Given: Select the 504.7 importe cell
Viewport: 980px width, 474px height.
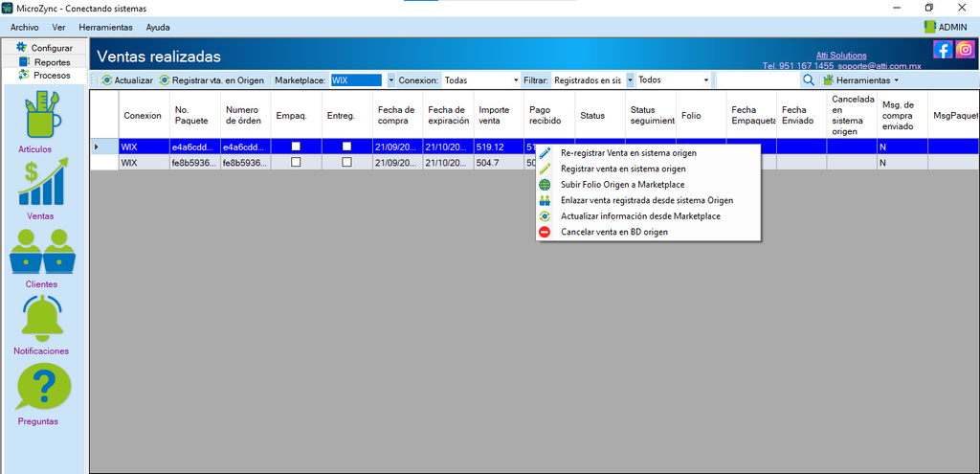Looking at the screenshot, I should coord(499,163).
